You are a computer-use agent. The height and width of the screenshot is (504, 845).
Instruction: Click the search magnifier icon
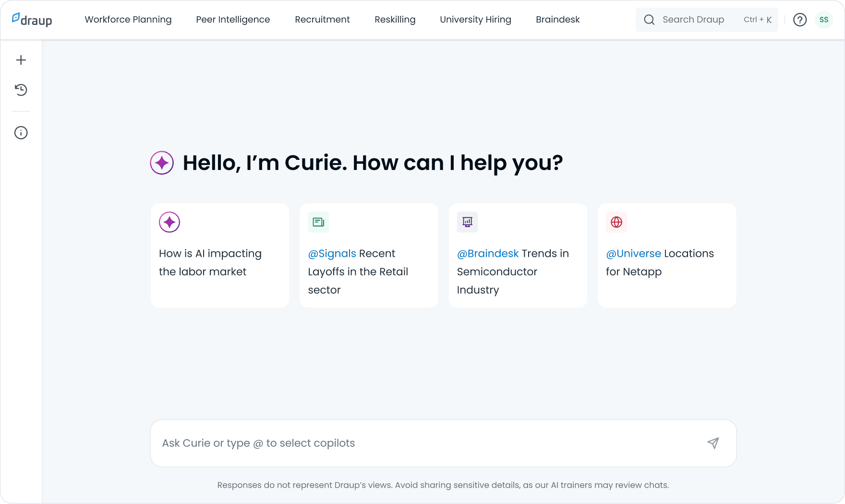coord(649,20)
